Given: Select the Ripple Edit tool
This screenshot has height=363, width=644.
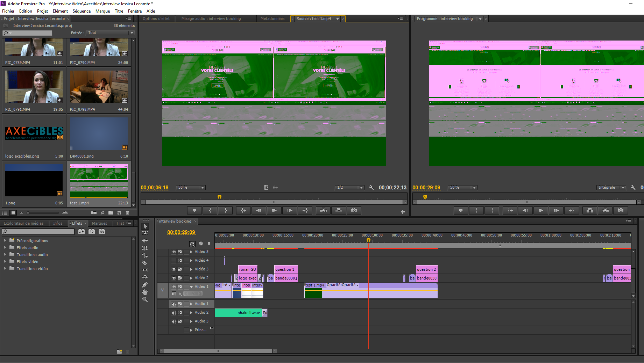Looking at the screenshot, I should tap(145, 240).
